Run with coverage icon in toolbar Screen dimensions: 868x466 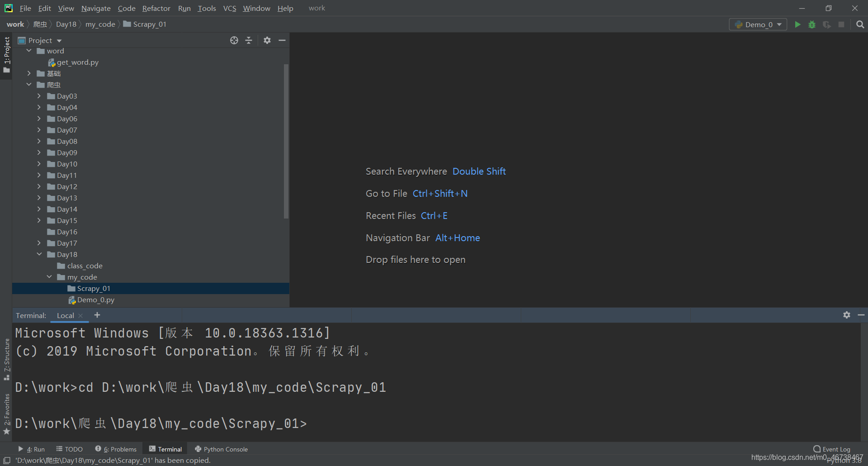[x=827, y=24]
